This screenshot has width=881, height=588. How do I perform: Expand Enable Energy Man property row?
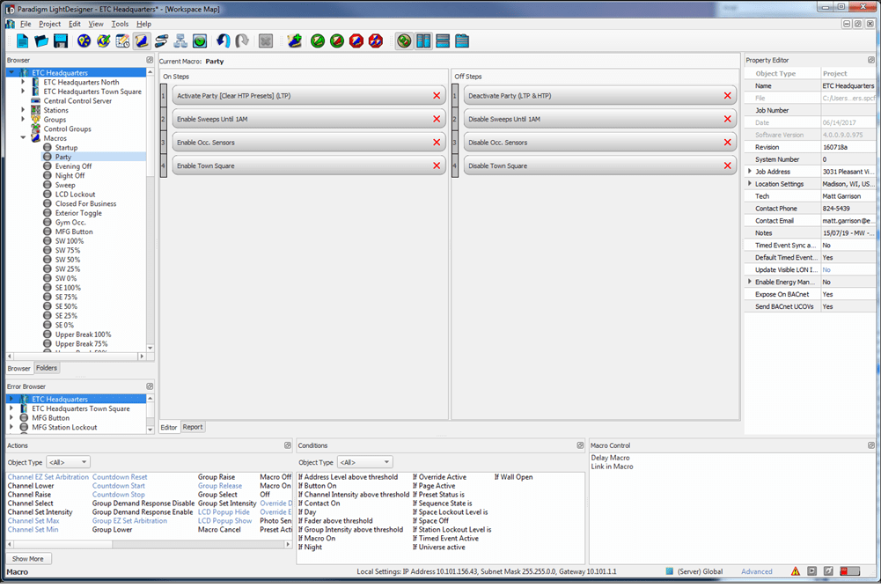(x=750, y=282)
